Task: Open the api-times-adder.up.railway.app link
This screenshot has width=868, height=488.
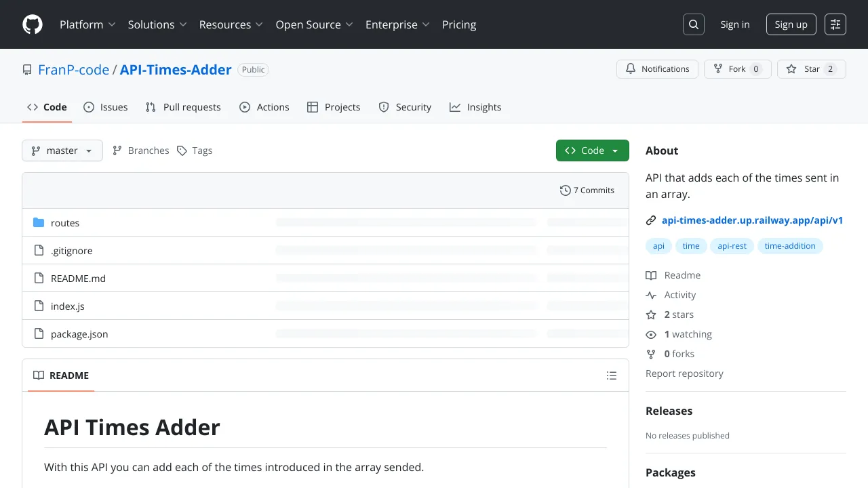Action: [x=752, y=220]
